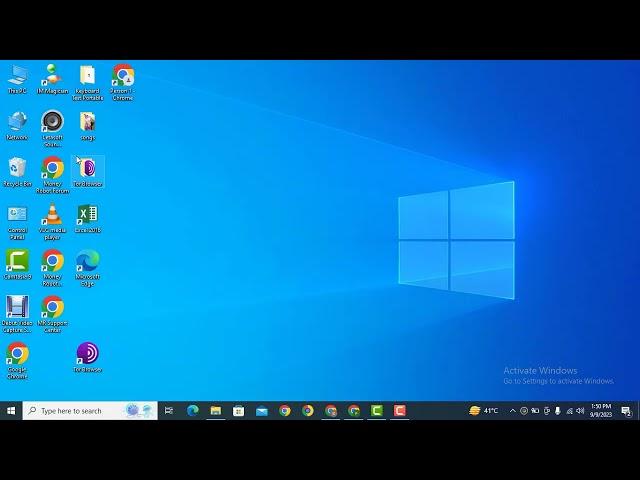
Task: Select the Person 1 - Chrome shortcut
Action: [x=122, y=82]
